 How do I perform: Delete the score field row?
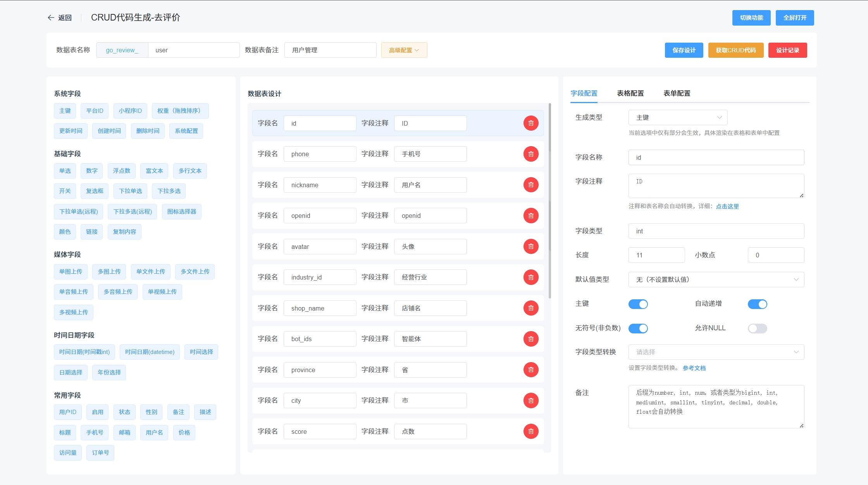[x=531, y=431]
